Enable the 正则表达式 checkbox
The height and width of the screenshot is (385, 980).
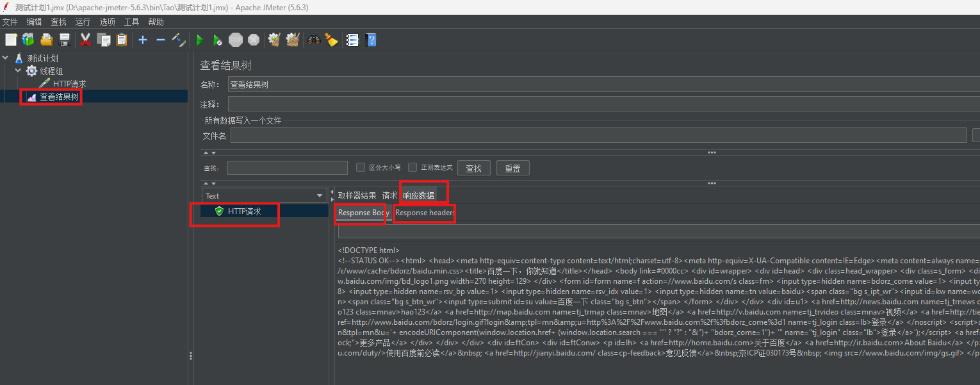point(412,168)
